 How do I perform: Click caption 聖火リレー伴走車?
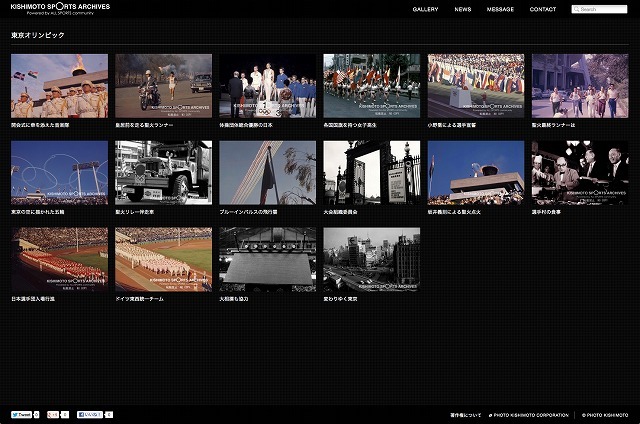coord(135,212)
